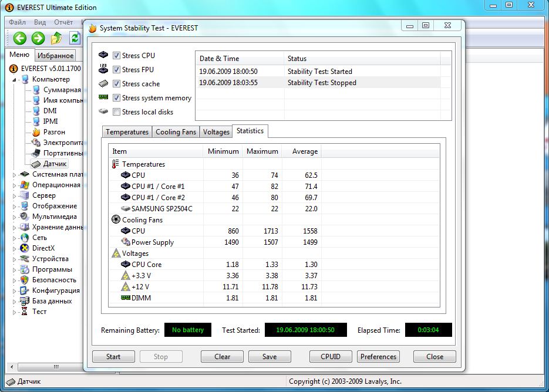The width and height of the screenshot is (549, 392).
Task: Click the Close button in stability test
Action: pos(435,357)
